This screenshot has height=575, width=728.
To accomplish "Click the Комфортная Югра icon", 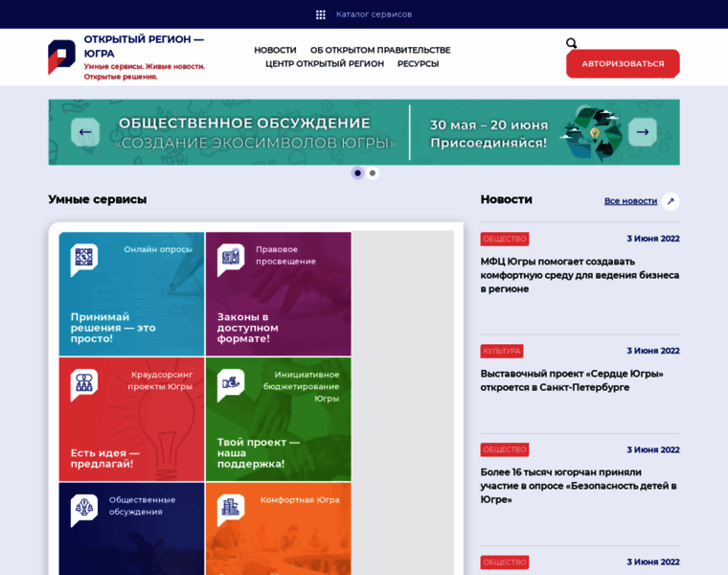I will (x=231, y=510).
